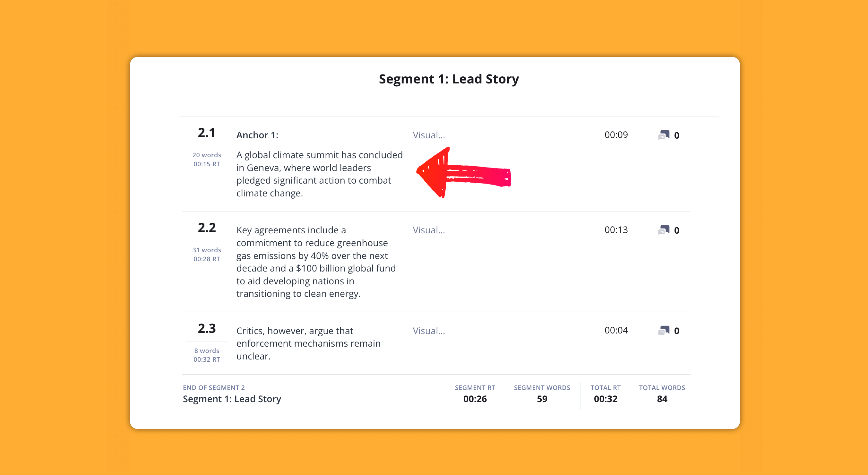Click the Total Words 84 value

pos(662,399)
